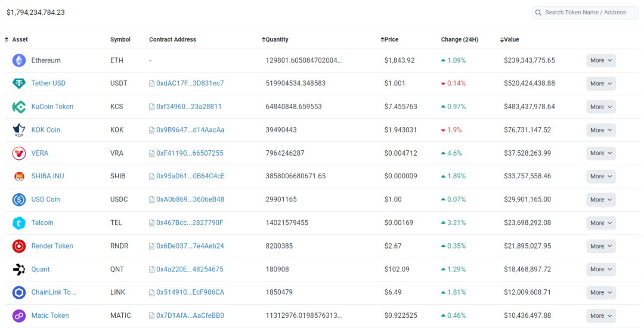Open the KuCoin Token asset link
The image size is (644, 328).
(52, 107)
